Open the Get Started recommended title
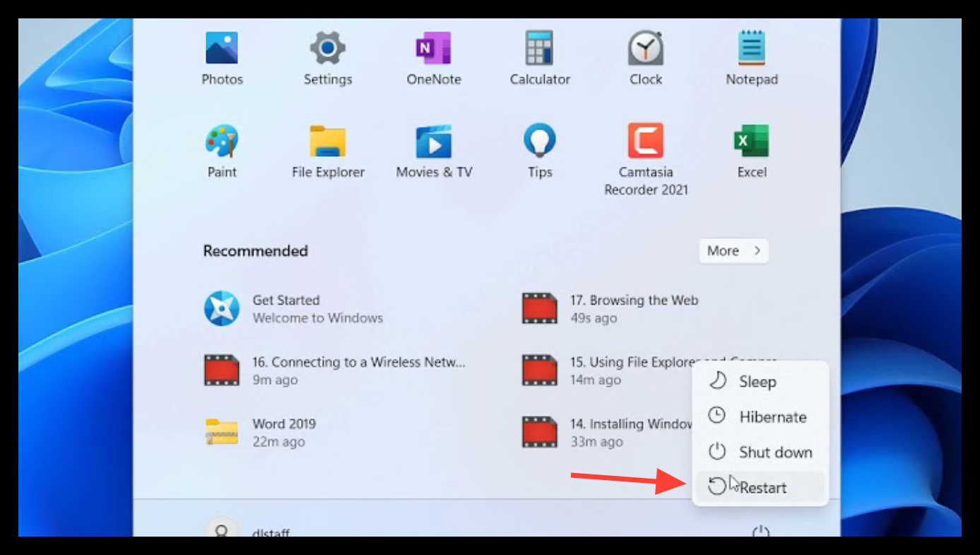The height and width of the screenshot is (555, 980). [286, 300]
